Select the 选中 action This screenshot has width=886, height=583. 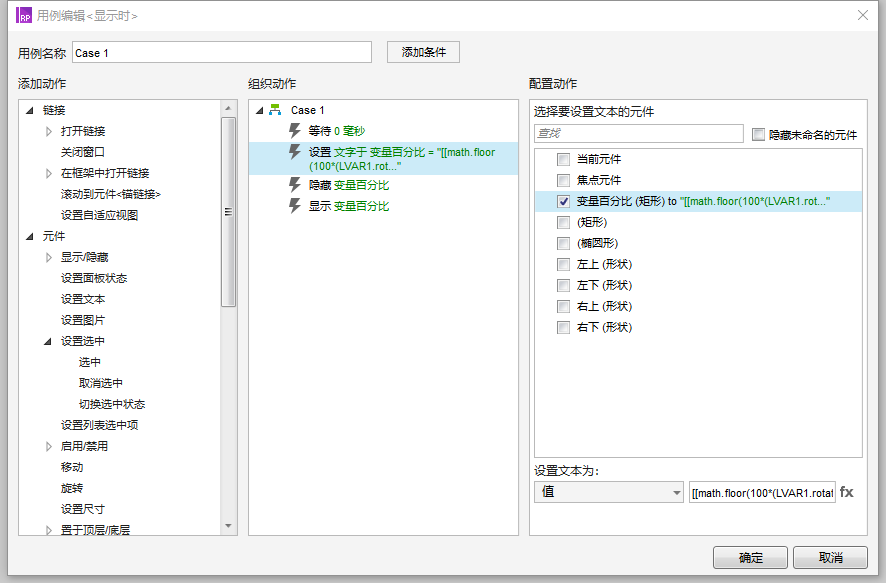[x=89, y=362]
